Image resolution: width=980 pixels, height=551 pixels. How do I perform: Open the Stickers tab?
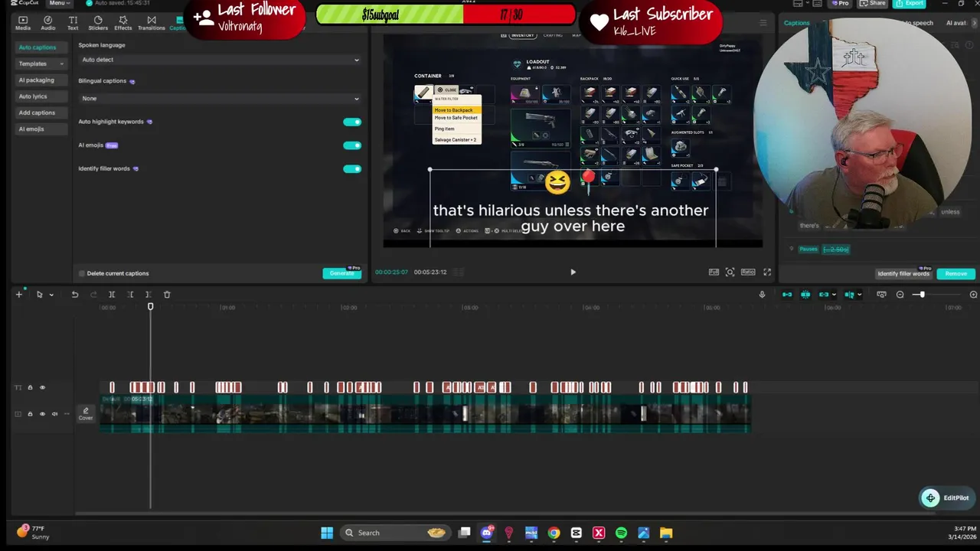(98, 23)
